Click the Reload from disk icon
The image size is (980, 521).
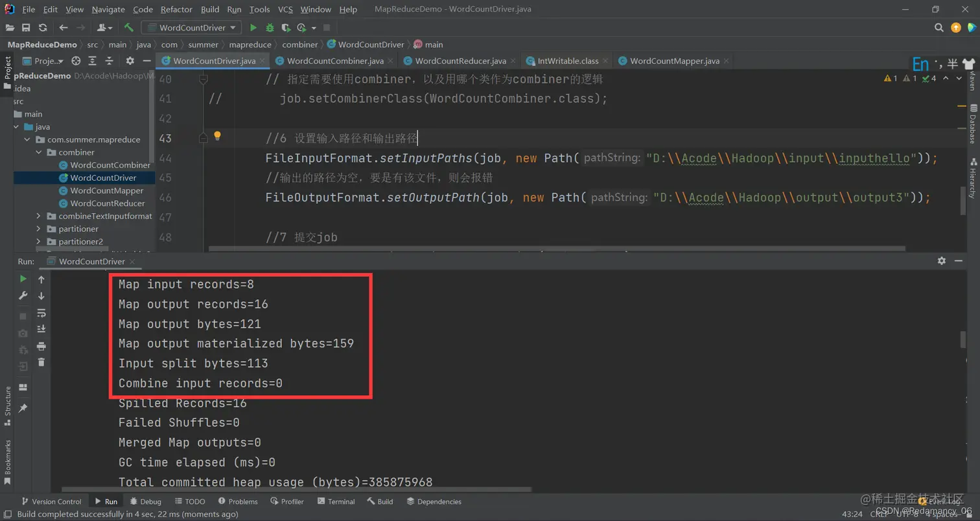[x=43, y=28]
